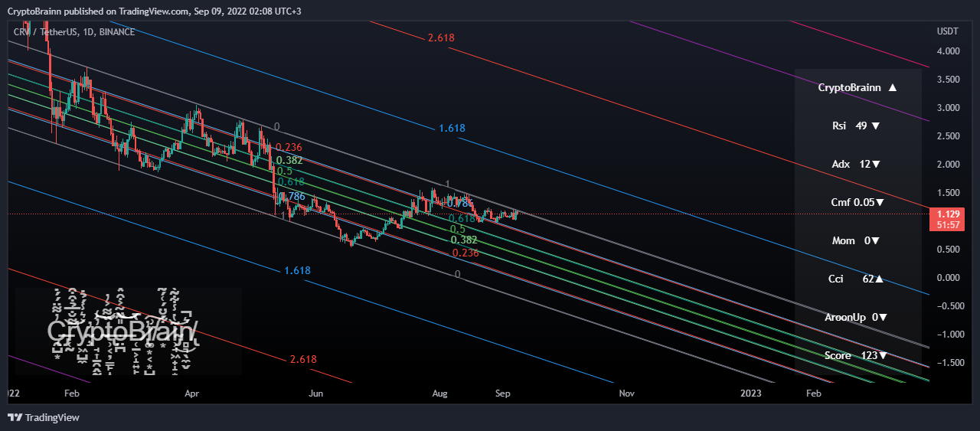Click the CryptoBrainn header in indicator table
The image size is (980, 431).
click(x=857, y=88)
